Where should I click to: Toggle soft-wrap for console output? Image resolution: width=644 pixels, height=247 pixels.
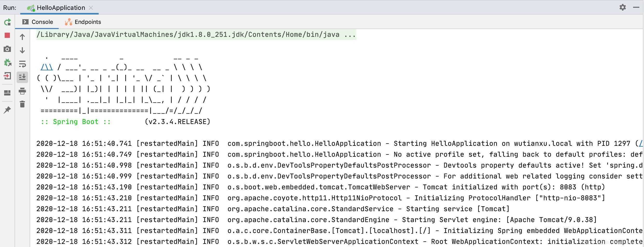(x=22, y=64)
